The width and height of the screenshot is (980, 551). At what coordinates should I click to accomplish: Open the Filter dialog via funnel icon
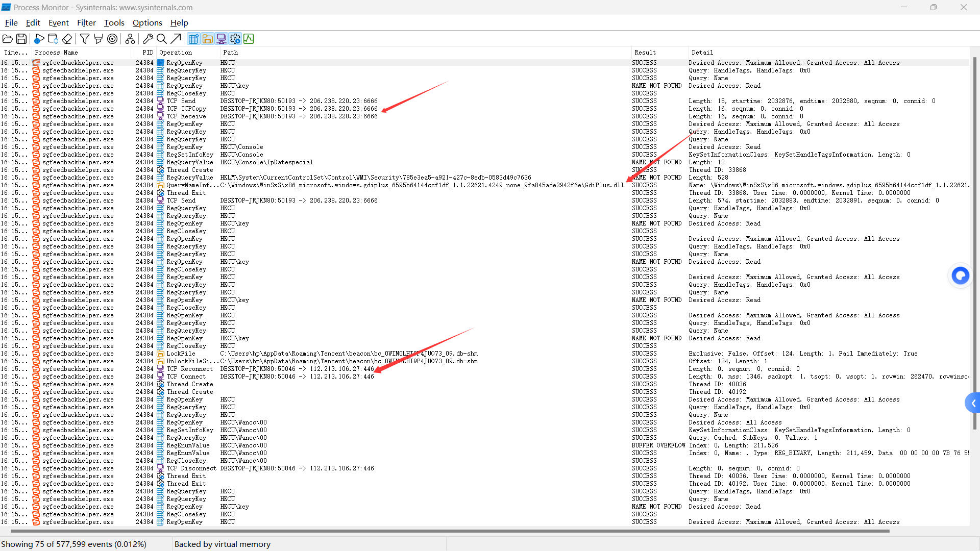tap(85, 39)
